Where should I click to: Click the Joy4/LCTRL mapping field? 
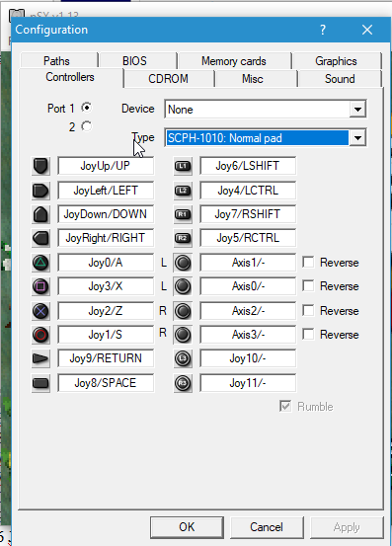(x=248, y=191)
